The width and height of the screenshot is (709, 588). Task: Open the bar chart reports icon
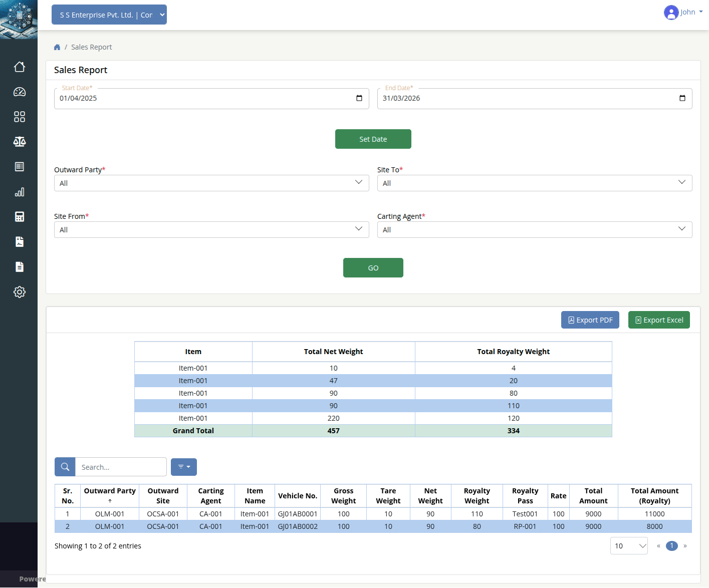click(20, 192)
